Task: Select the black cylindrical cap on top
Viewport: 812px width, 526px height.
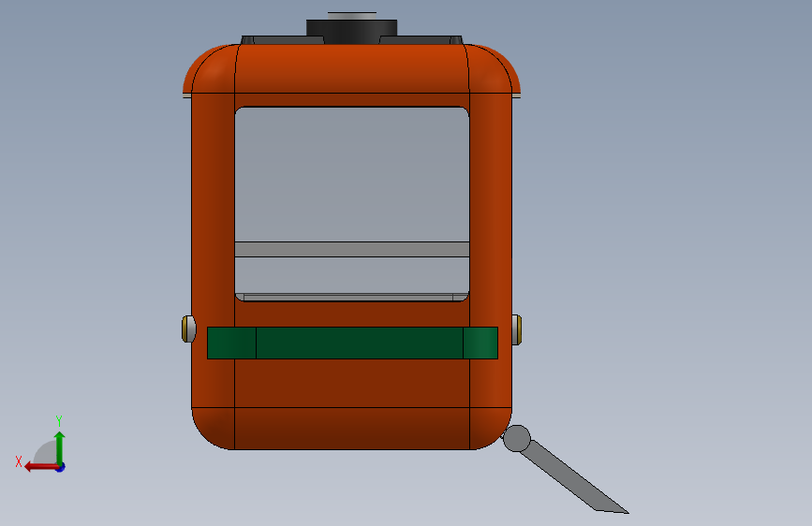Action: coord(351,32)
